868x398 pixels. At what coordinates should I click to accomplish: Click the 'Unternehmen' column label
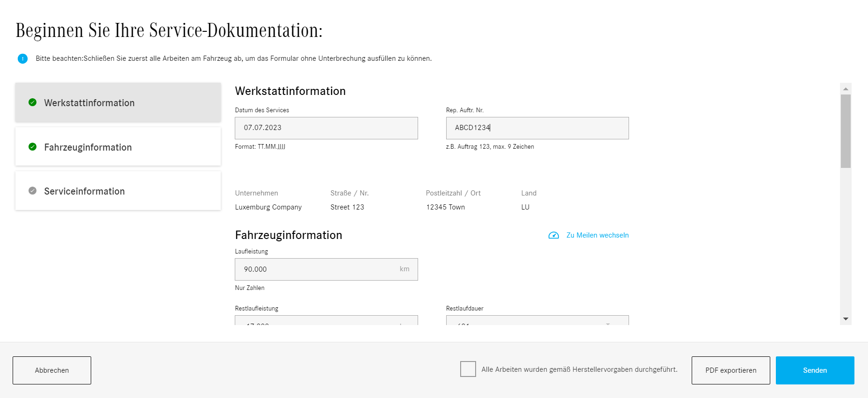[256, 193]
